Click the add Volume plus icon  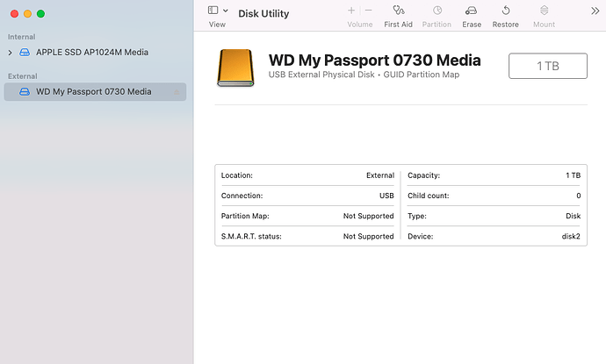pos(351,11)
